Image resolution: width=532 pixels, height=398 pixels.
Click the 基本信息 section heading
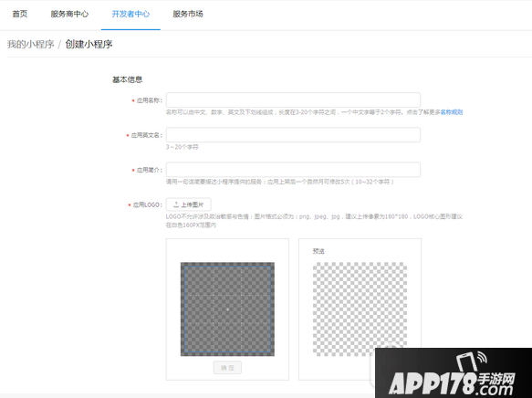point(127,79)
